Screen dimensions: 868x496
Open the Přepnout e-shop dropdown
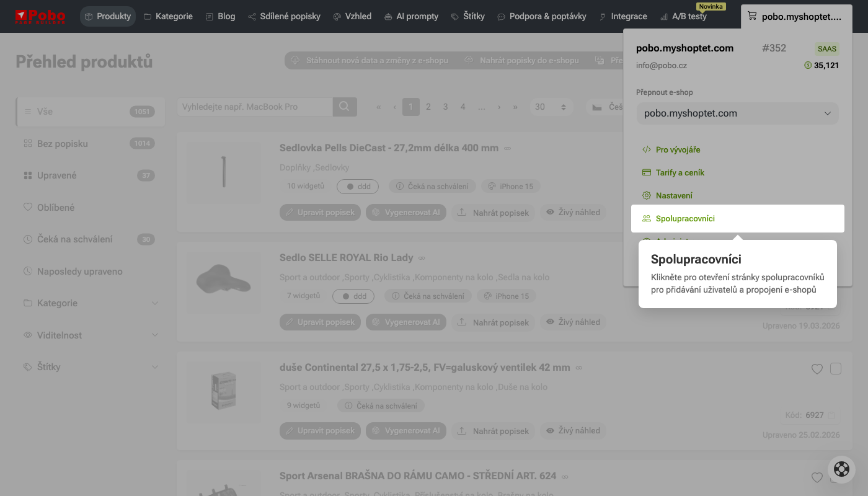pos(737,113)
